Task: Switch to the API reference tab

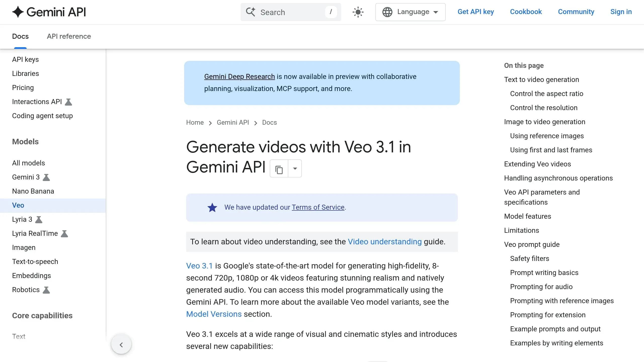Action: click(x=69, y=36)
